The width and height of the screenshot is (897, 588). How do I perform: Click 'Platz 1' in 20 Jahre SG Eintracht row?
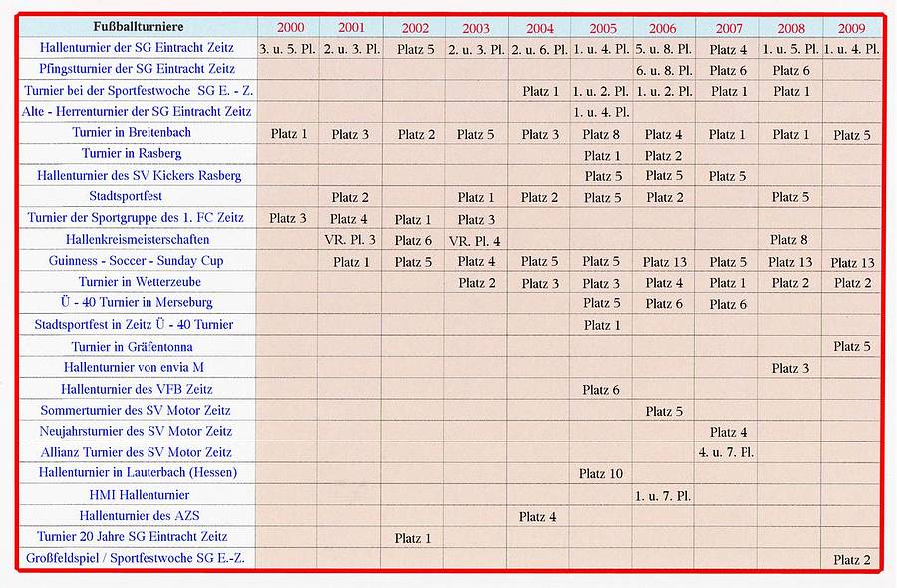coord(413,539)
